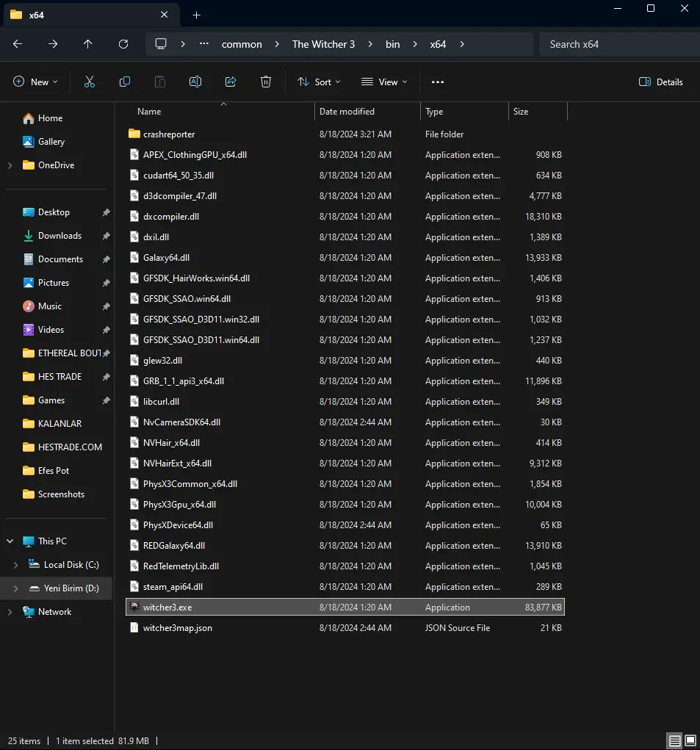Switch to large thumbnails view icon
Image resolution: width=700 pixels, height=750 pixels.
(x=690, y=741)
